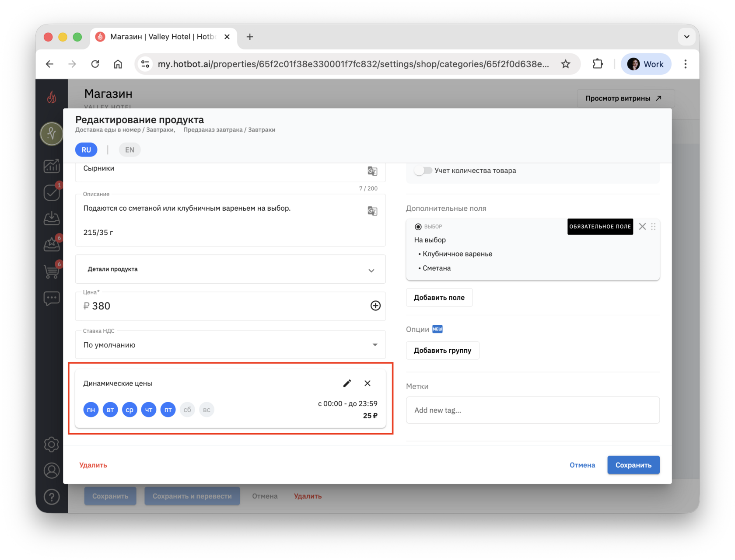
Task: Open the chat messages sidebar icon
Action: click(52, 299)
